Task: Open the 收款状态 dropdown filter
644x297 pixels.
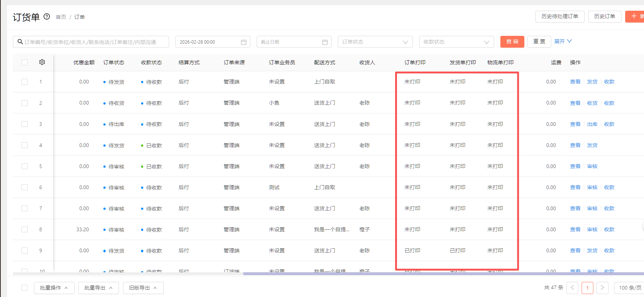Action: tap(456, 42)
